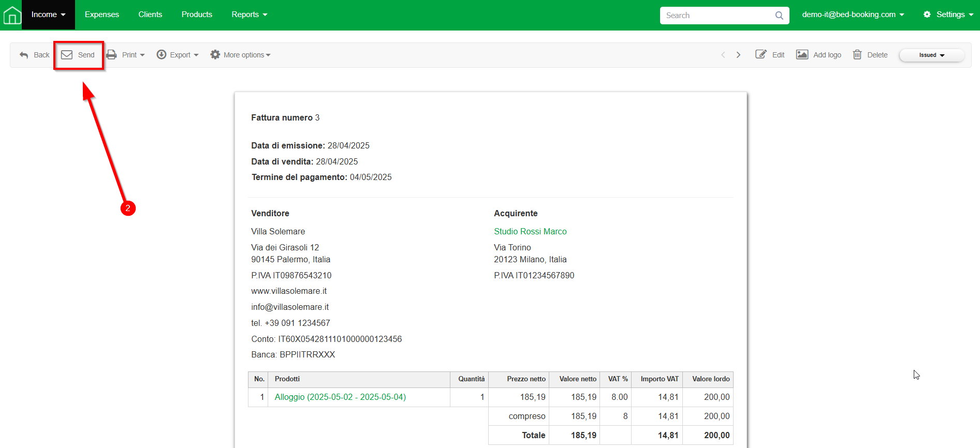The height and width of the screenshot is (448, 980).
Task: Click seller name Villa Solemare
Action: click(x=278, y=231)
